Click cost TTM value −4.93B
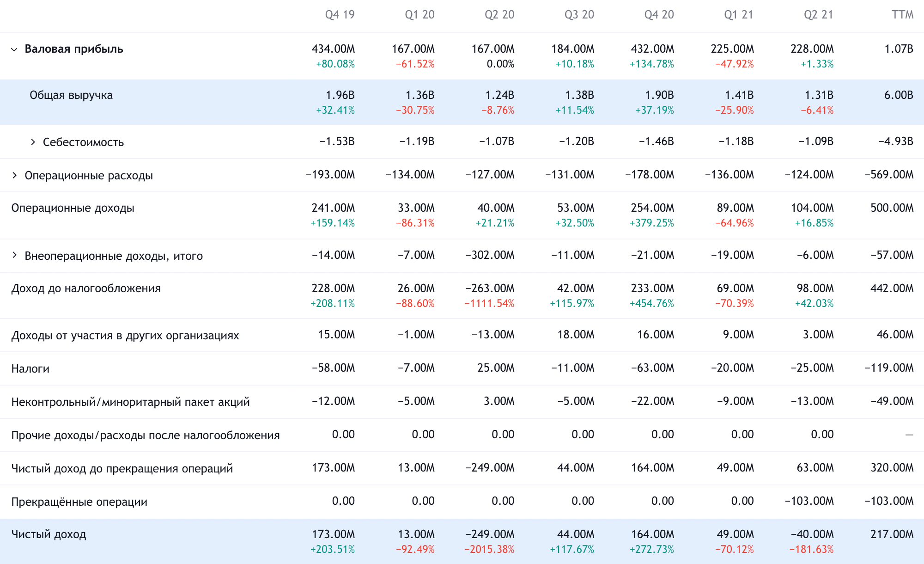This screenshot has width=924, height=564. (896, 141)
